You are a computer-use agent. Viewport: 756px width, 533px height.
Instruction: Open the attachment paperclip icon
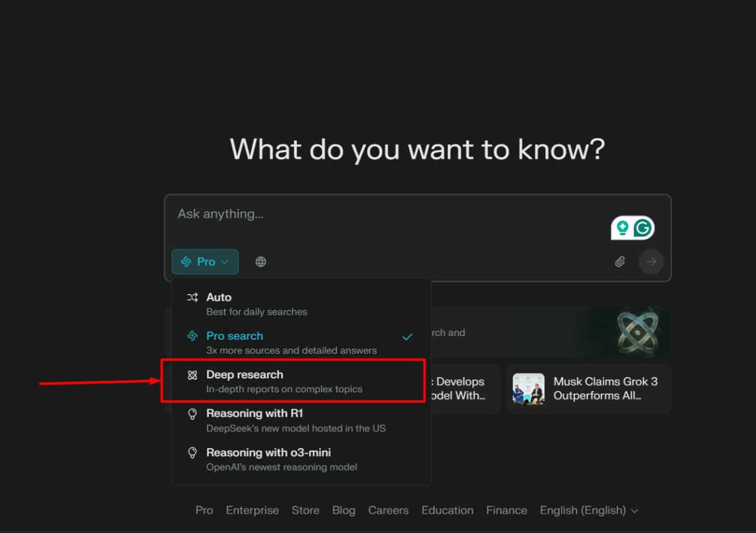pos(620,262)
